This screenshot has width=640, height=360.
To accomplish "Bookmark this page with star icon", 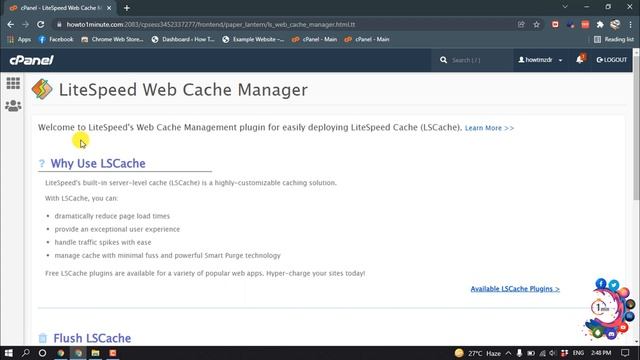I will point(536,24).
